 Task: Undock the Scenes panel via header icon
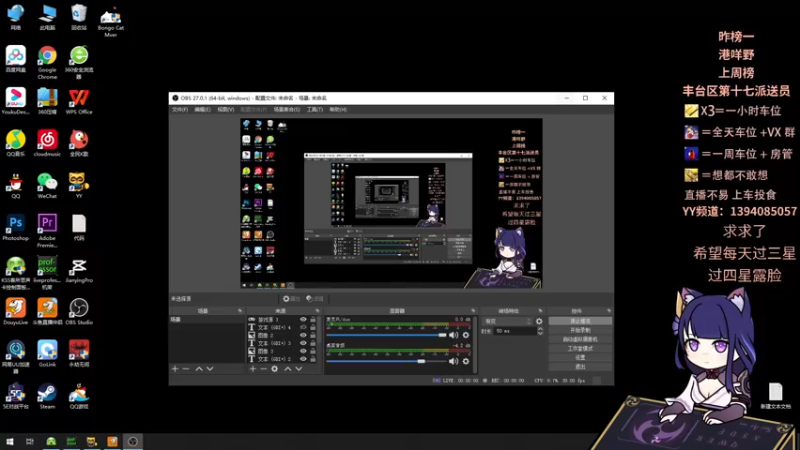click(x=240, y=311)
